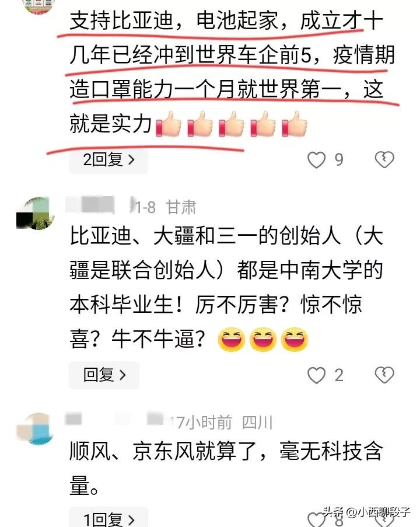This screenshot has height=527, width=420.
Task: Open the Sichuan commenter's avatar
Action: [35, 428]
